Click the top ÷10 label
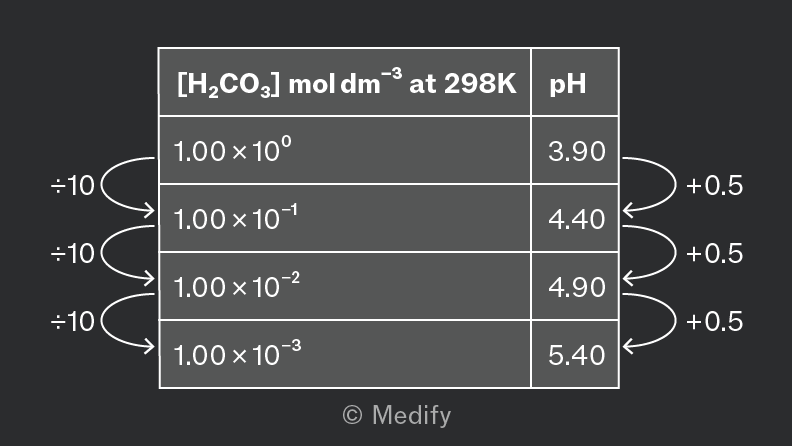The height and width of the screenshot is (446, 792). [73, 185]
